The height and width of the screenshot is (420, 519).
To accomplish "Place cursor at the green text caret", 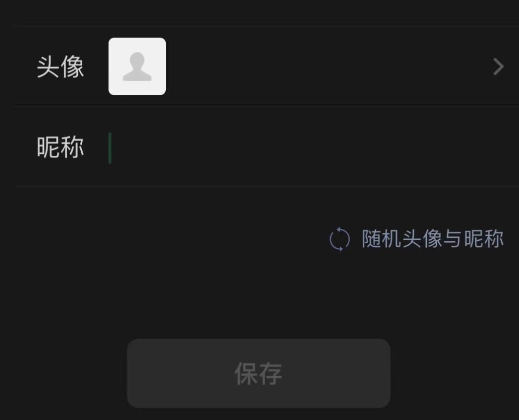I will [x=110, y=148].
